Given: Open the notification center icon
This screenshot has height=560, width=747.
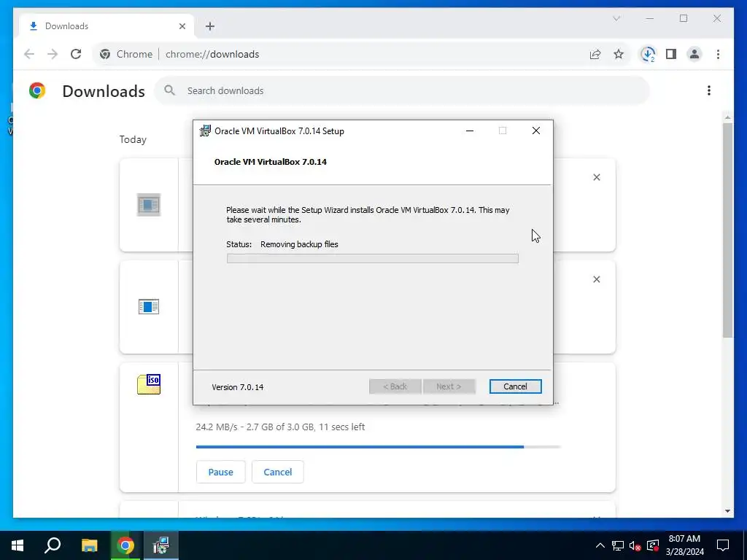Looking at the screenshot, I should pos(723,545).
